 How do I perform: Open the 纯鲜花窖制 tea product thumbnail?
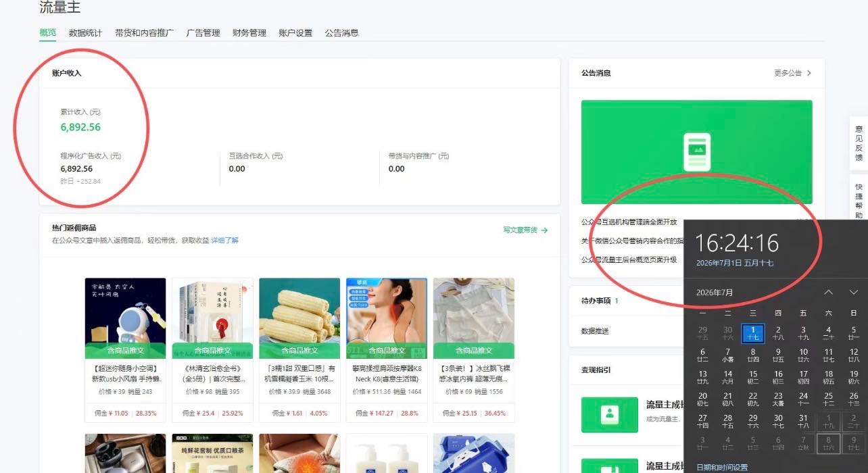(x=212, y=453)
